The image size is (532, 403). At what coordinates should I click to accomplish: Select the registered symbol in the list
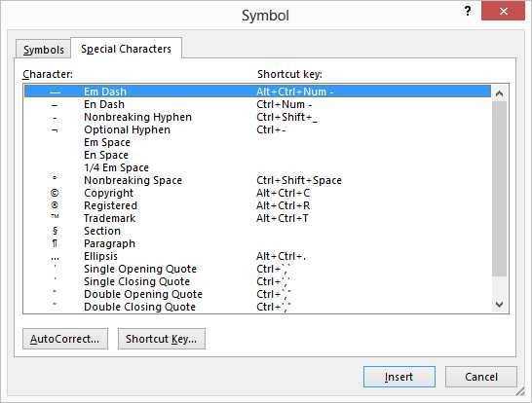pyautogui.click(x=55, y=205)
